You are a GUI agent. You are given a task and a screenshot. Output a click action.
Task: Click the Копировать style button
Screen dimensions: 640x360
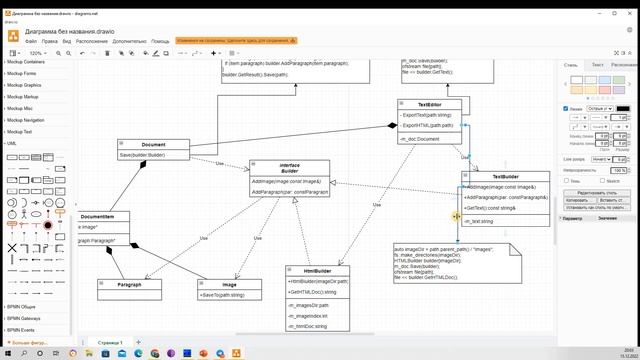point(580,200)
